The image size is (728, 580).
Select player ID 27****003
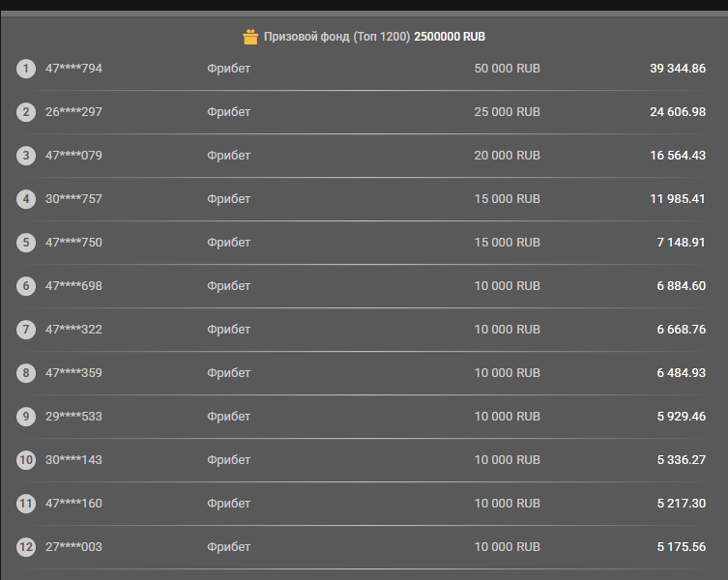73,547
